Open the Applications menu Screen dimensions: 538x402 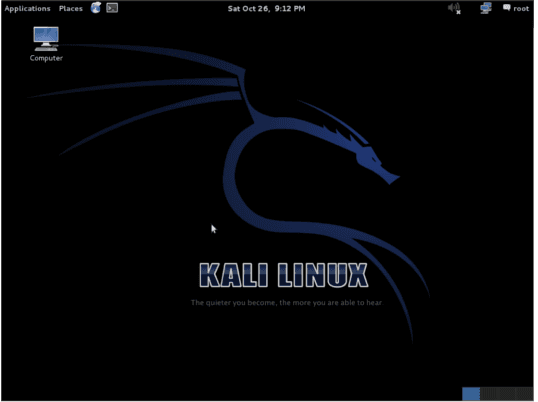tap(27, 9)
